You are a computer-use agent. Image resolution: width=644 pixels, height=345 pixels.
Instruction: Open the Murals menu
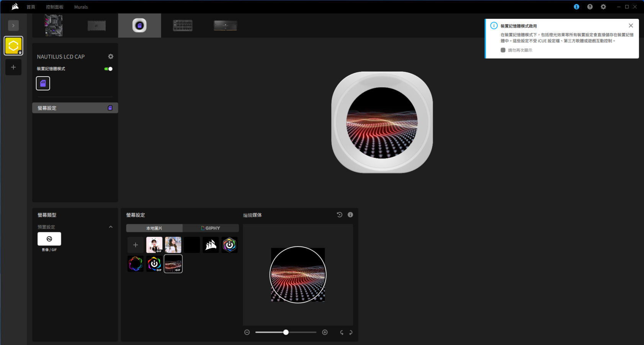pos(81,7)
